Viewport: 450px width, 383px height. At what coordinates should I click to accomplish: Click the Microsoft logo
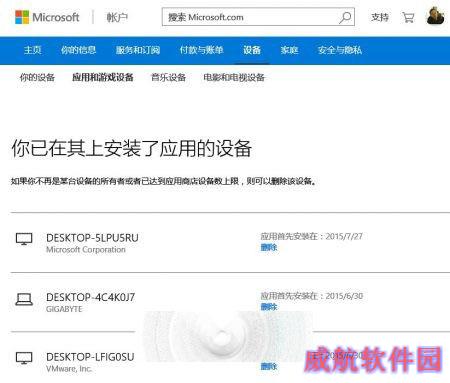(x=47, y=17)
